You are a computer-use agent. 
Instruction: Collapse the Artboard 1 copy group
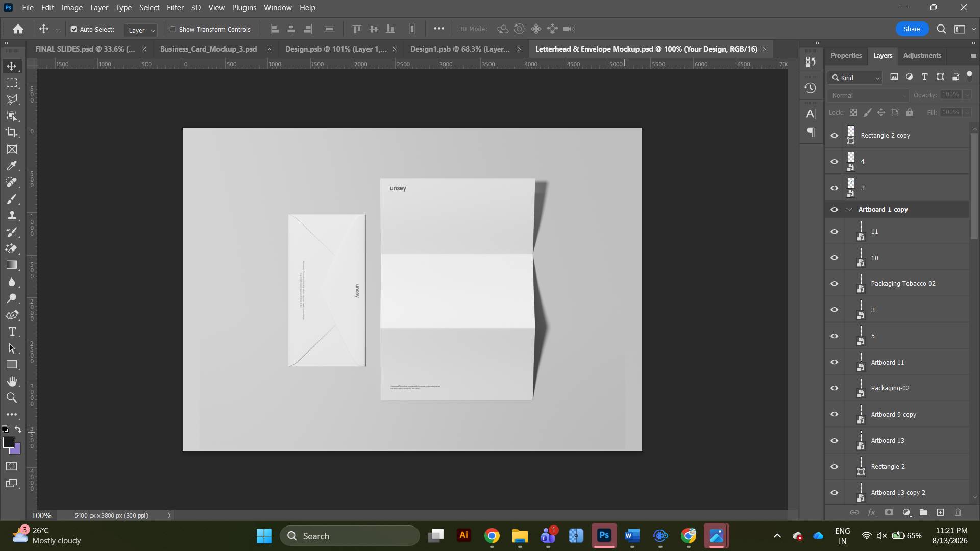point(849,210)
